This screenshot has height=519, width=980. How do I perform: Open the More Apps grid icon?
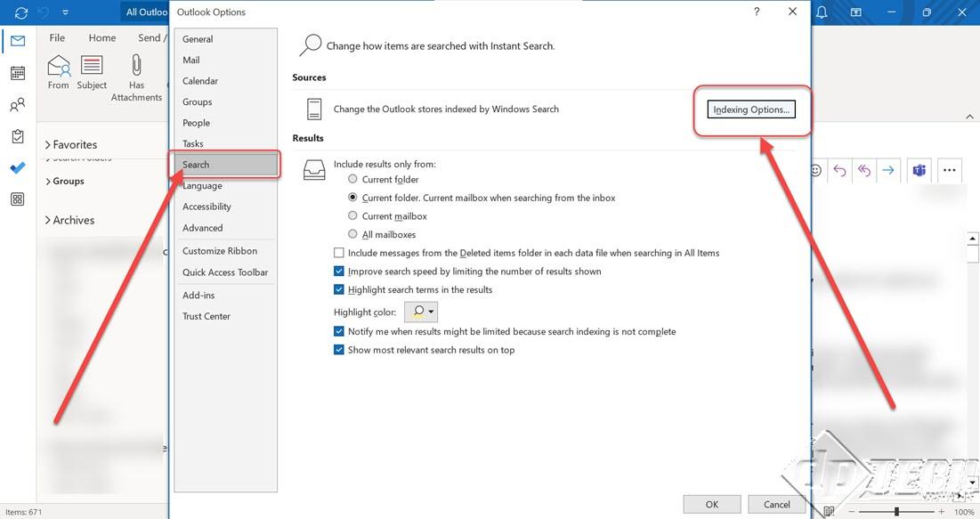coord(18,199)
